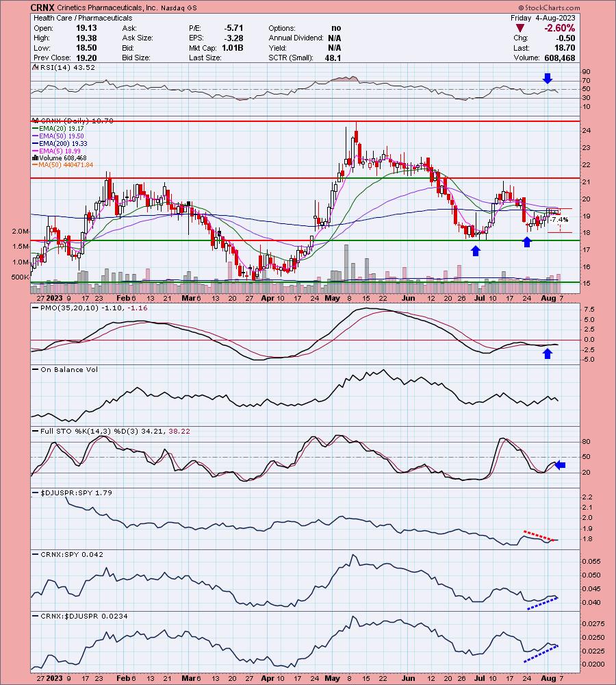The width and height of the screenshot is (616, 685).
Task: Select the Chg value -0.50
Action: tap(566, 38)
